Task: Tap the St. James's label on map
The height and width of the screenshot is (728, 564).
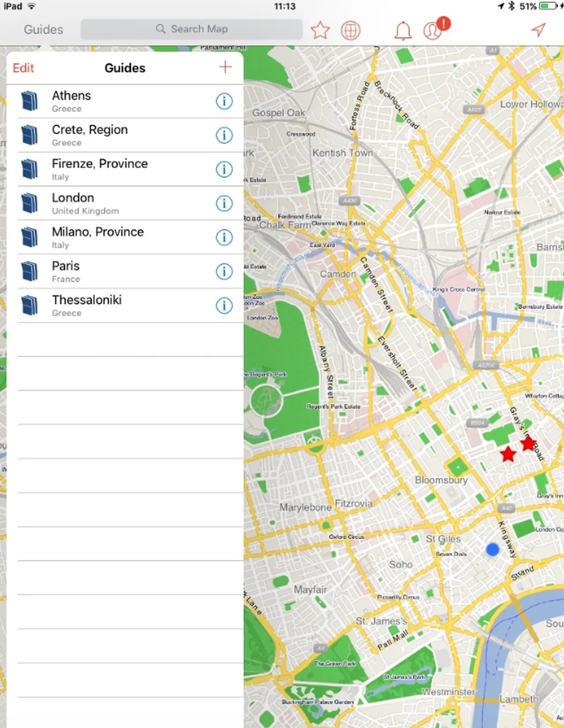Action: (382, 621)
